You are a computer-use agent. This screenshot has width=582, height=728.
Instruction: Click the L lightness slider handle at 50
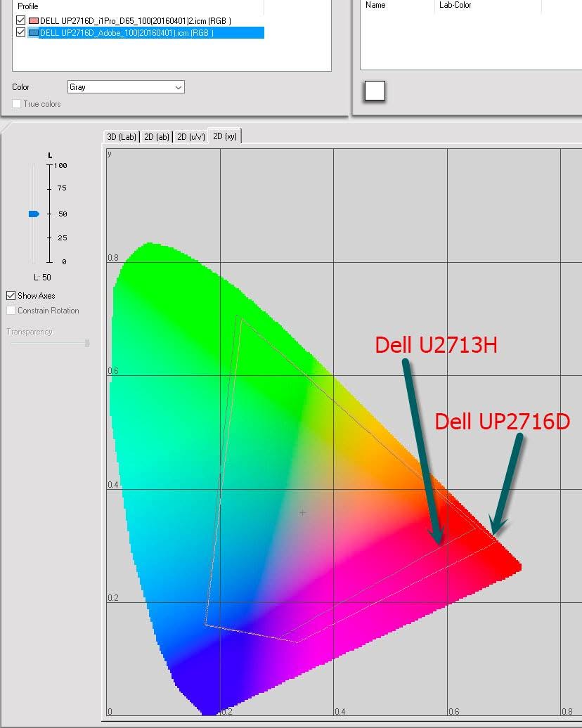(34, 214)
